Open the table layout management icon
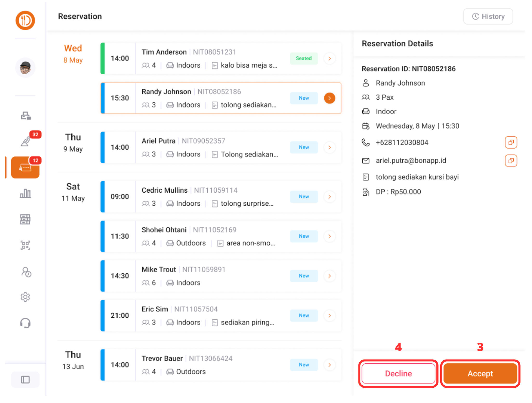Image resolution: width=532 pixels, height=403 pixels. [x=25, y=219]
